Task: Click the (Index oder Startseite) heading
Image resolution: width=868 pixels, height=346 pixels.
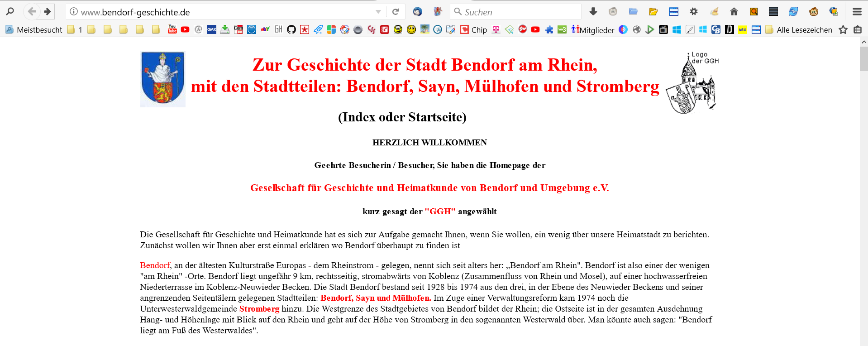Action: coord(402,117)
